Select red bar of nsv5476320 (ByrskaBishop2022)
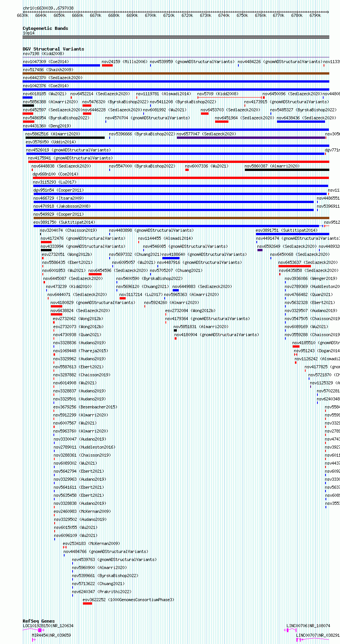 [x=87, y=106]
